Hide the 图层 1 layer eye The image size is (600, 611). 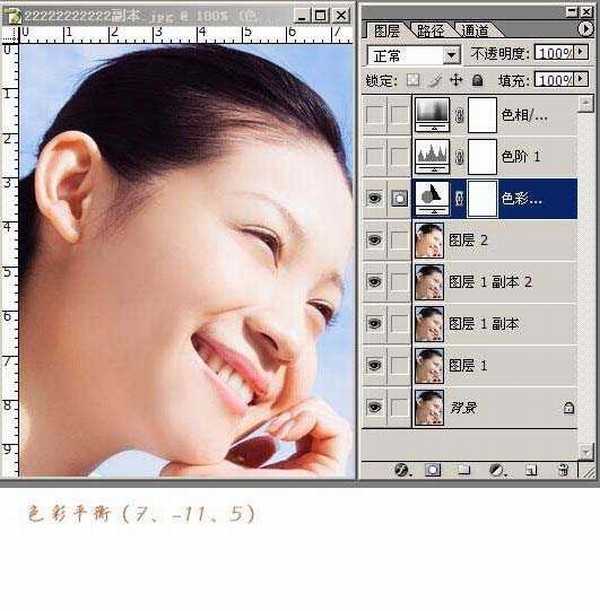pos(374,365)
